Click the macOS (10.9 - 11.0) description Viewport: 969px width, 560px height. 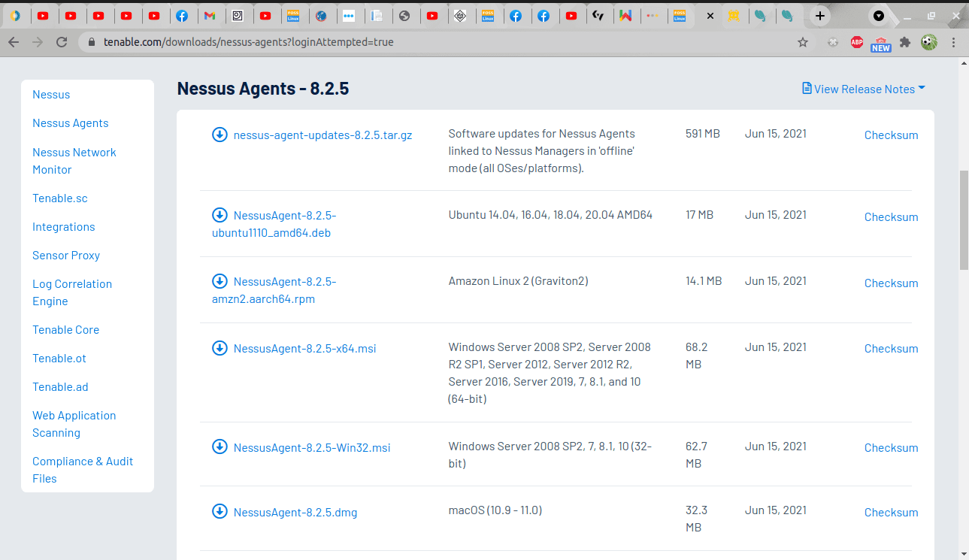point(495,510)
